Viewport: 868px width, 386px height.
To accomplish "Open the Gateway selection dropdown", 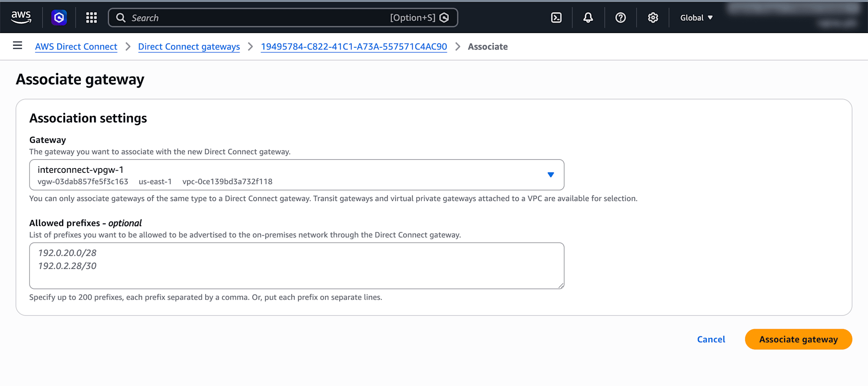I will (x=297, y=175).
